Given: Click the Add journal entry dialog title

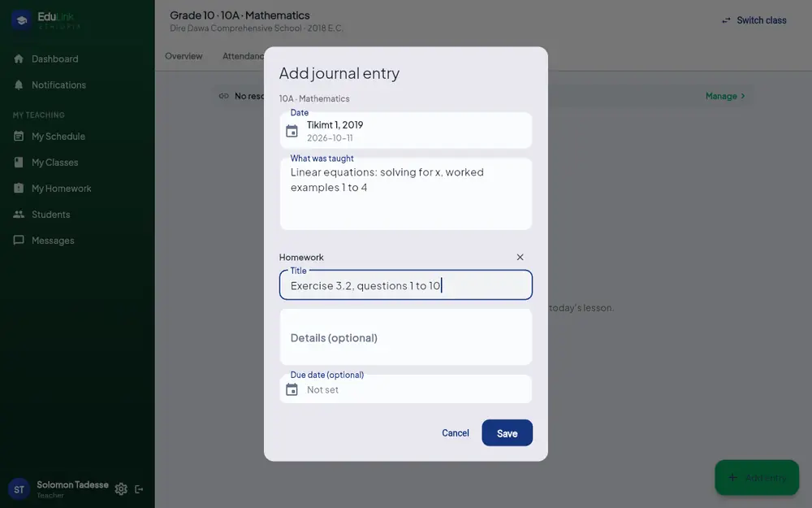Looking at the screenshot, I should (339, 74).
